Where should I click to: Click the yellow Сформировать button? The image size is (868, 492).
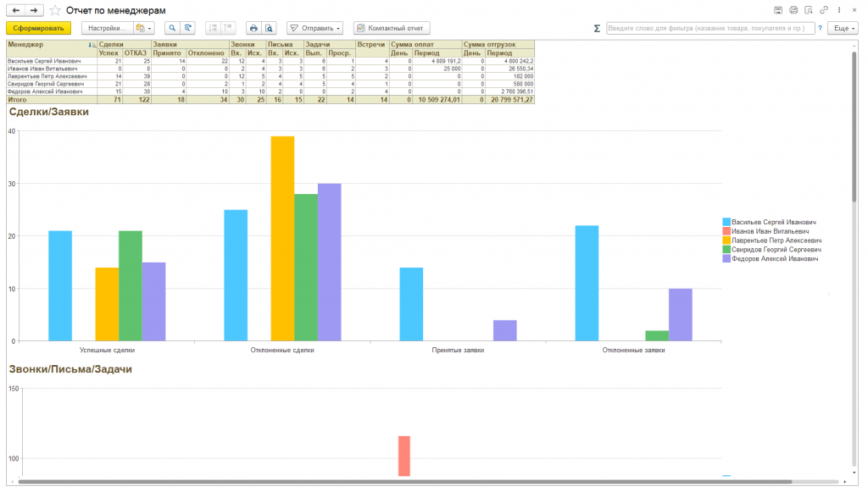(39, 28)
